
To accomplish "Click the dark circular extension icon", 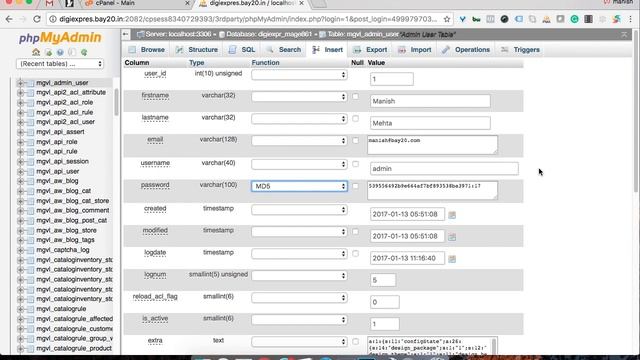I will click(x=504, y=19).
